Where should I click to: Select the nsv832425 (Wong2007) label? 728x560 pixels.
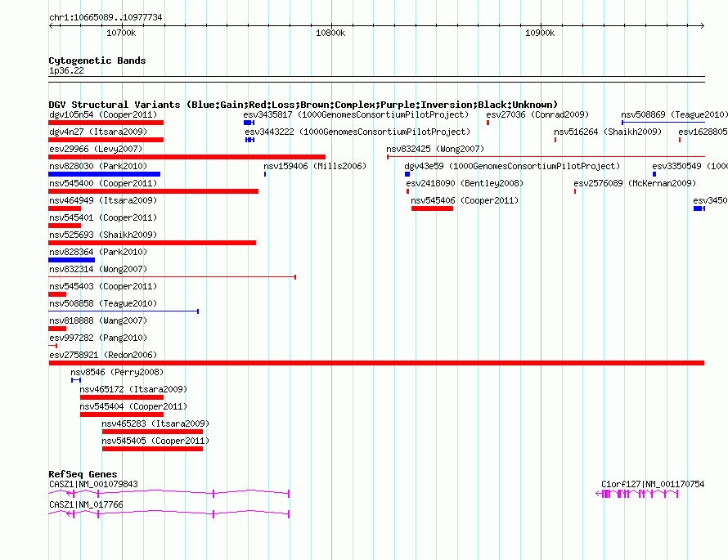(x=435, y=149)
